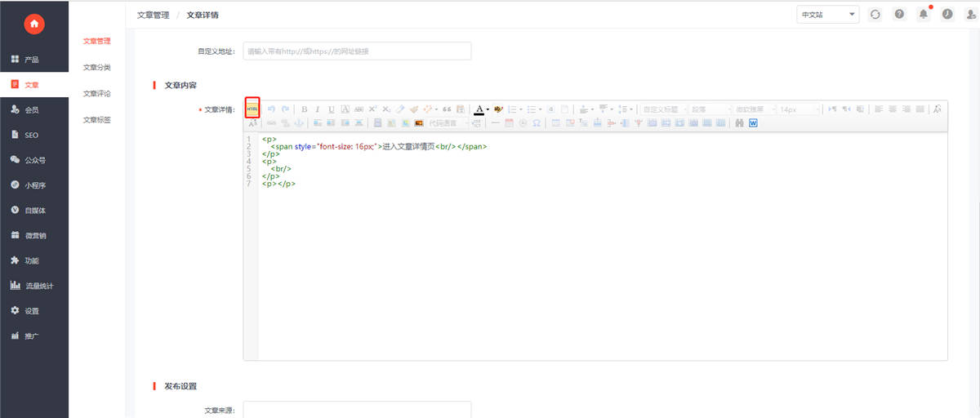The width and height of the screenshot is (980, 418).
Task: Open 段落 paragraph format dropdown
Action: tap(710, 109)
